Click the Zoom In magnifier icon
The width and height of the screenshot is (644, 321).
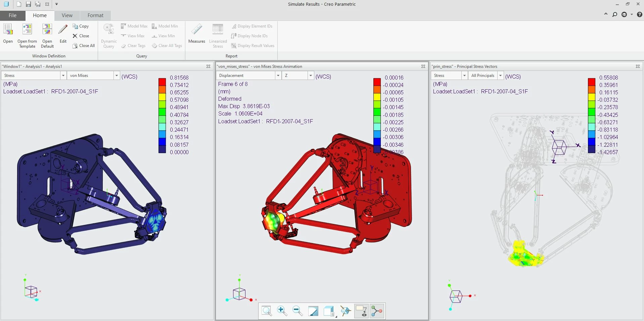282,311
